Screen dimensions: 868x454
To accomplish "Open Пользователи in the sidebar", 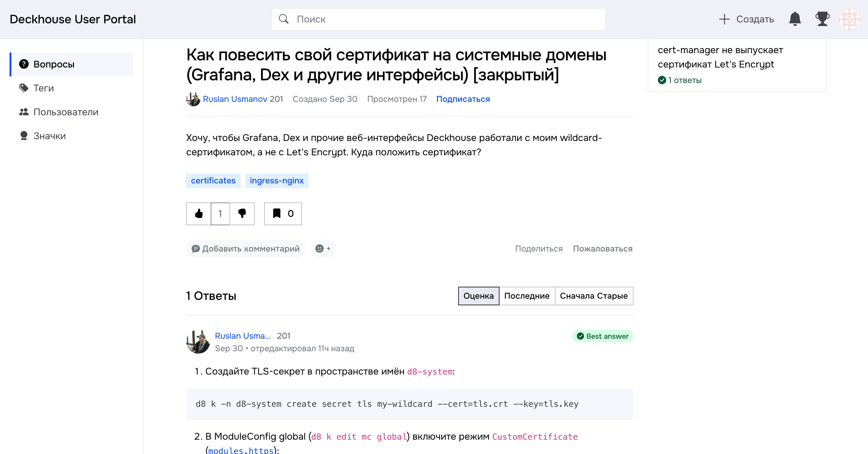I will [72, 112].
